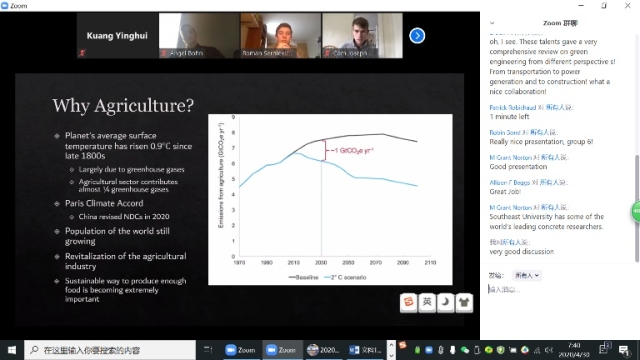Open the Windows Start menu

(x=12, y=350)
